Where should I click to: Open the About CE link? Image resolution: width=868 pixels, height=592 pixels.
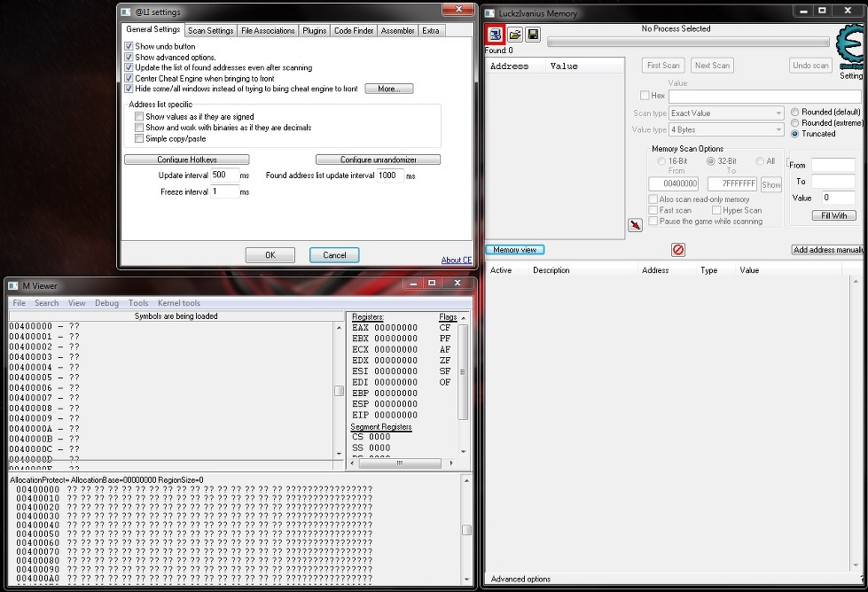point(456,260)
